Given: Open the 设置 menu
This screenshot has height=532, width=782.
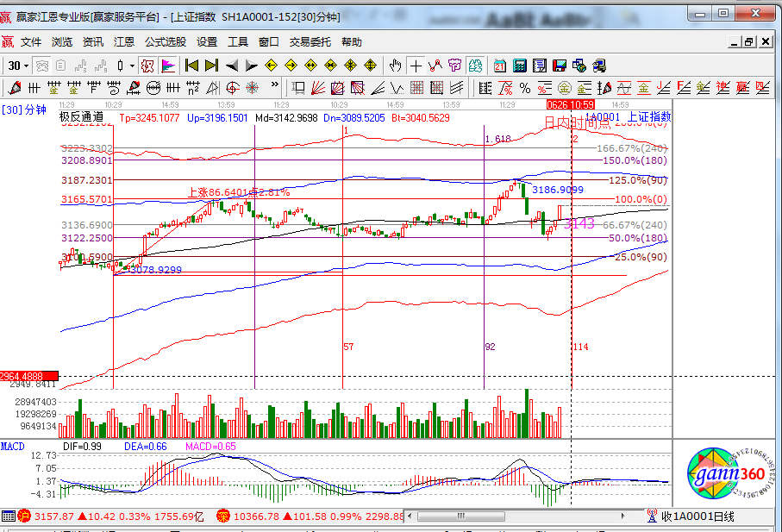Looking at the screenshot, I should coord(206,42).
